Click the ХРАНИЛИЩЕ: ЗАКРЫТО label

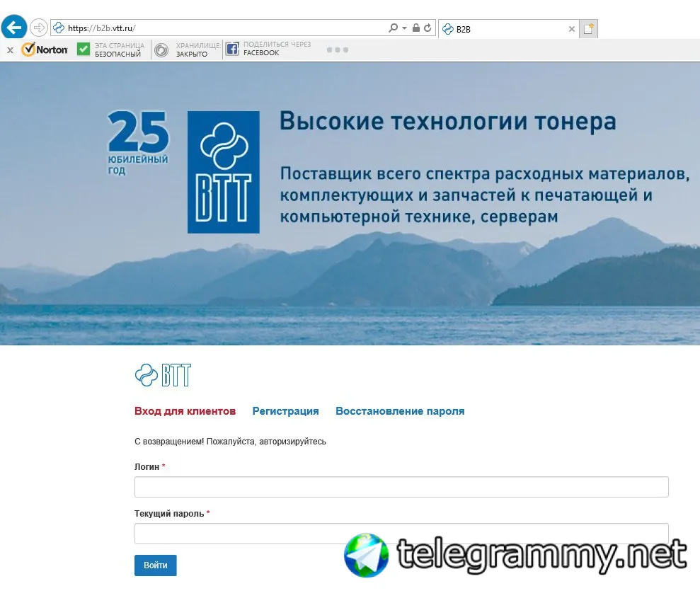pos(197,50)
